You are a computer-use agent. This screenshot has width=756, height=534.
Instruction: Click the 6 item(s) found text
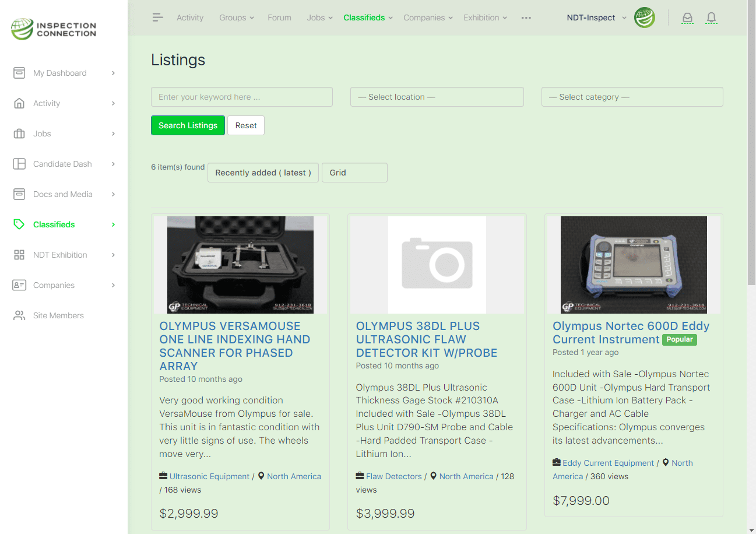tap(178, 167)
